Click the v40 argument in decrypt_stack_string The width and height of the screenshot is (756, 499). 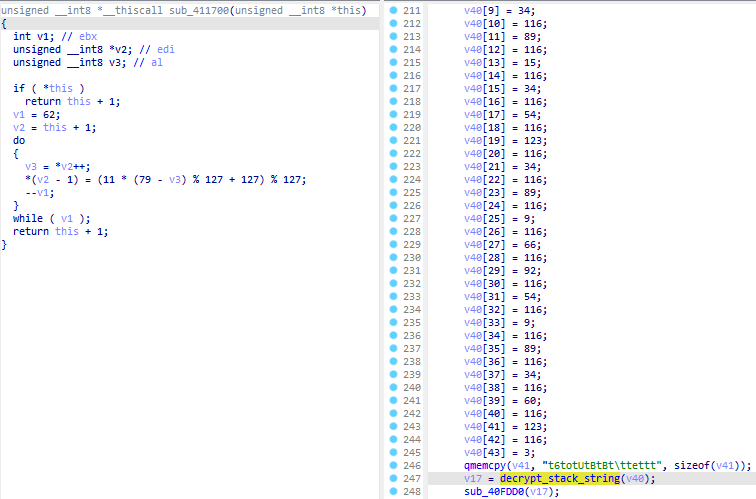pos(635,478)
